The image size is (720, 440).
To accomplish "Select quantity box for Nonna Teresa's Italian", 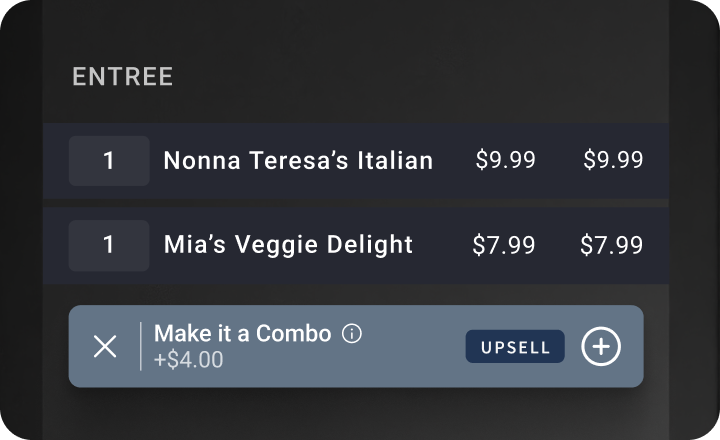I will click(x=109, y=161).
